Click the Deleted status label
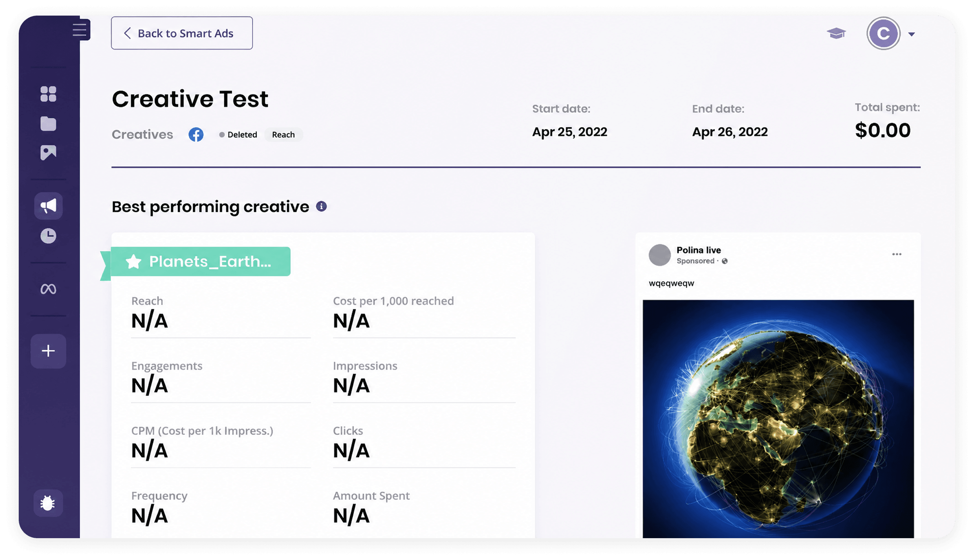The image size is (974, 560). [238, 135]
